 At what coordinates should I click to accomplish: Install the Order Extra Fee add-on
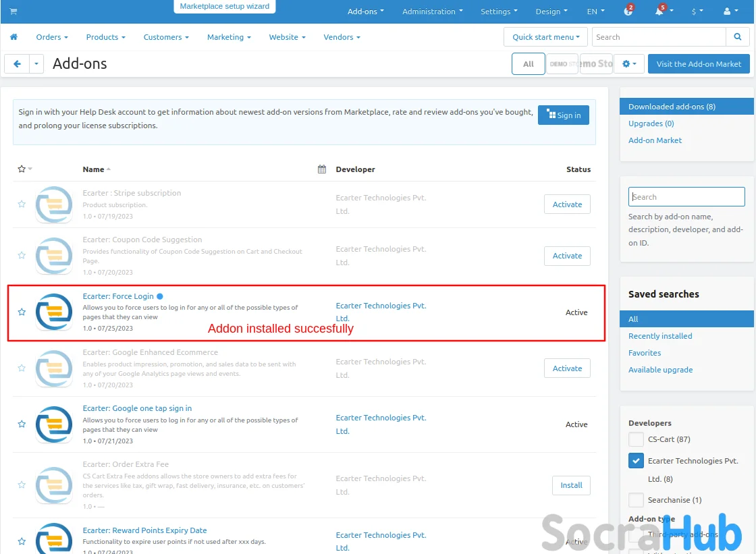[571, 485]
